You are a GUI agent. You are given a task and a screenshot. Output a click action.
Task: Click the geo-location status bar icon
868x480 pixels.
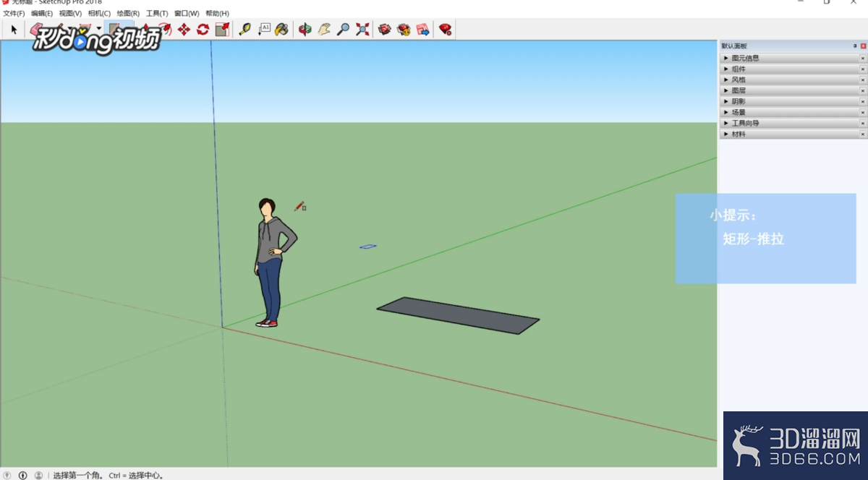pos(7,475)
